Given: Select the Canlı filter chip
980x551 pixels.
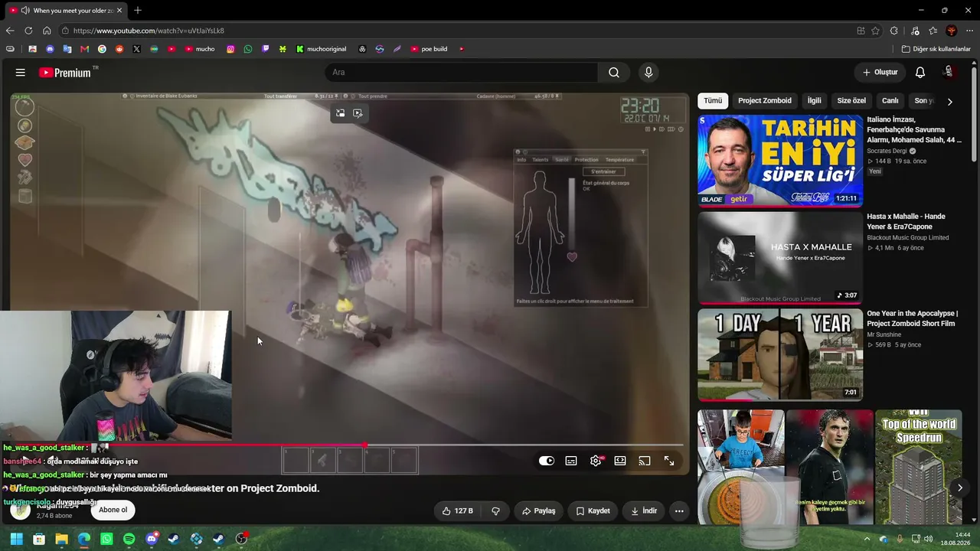Looking at the screenshot, I should click(890, 100).
